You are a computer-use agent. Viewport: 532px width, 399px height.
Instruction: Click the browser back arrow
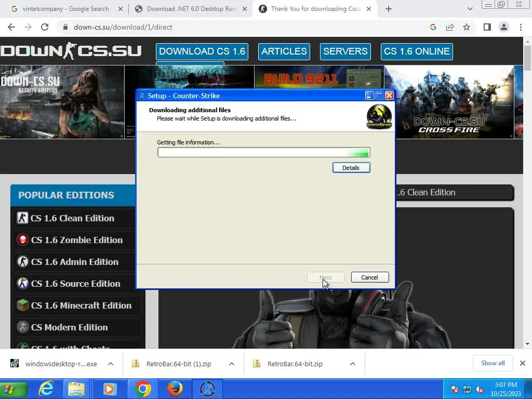click(x=11, y=27)
